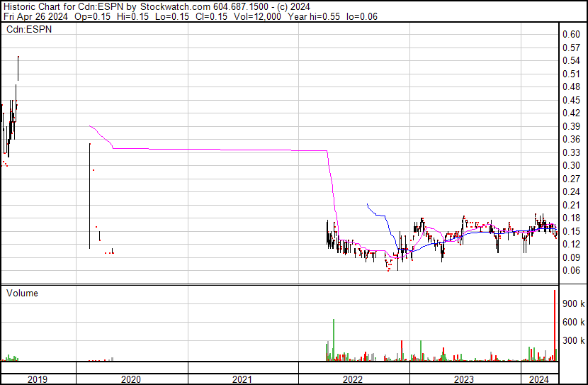The width and height of the screenshot is (588, 385).
Task: Select the 'Lo=0.15' low value
Action: pos(172,16)
